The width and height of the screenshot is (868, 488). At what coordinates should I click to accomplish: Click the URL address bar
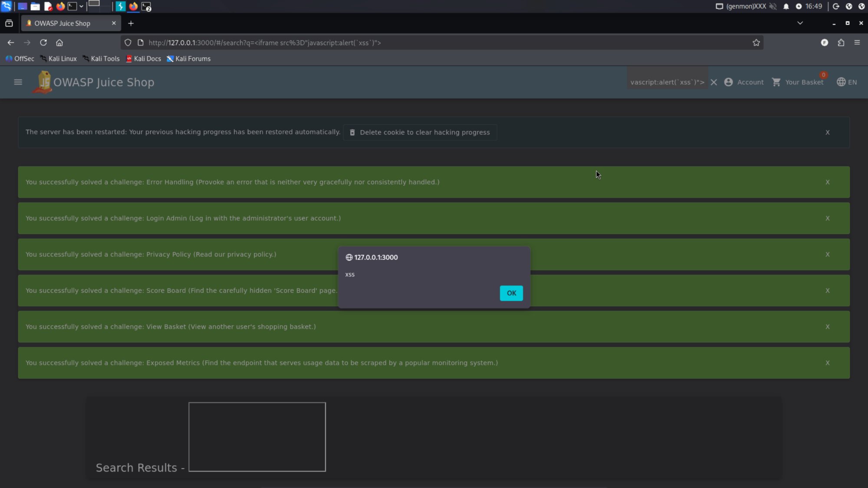(442, 43)
